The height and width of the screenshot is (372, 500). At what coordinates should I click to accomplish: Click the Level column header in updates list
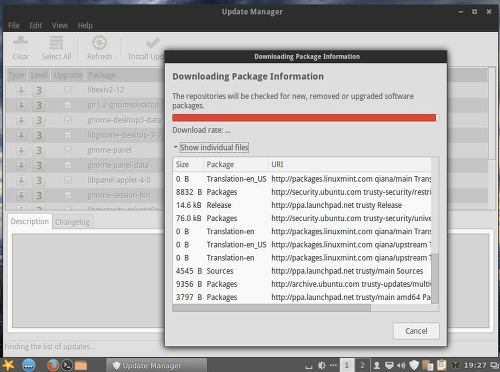(x=39, y=75)
